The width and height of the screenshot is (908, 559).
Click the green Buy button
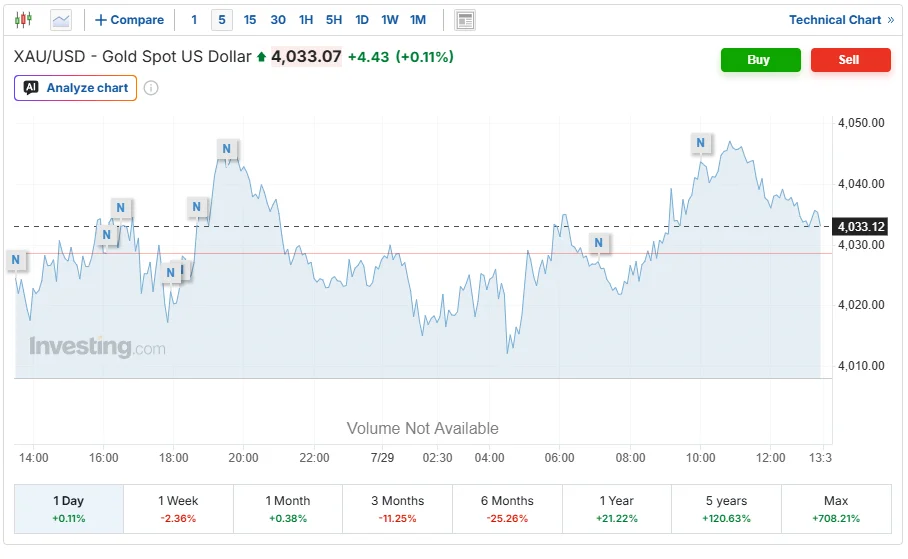tap(760, 60)
